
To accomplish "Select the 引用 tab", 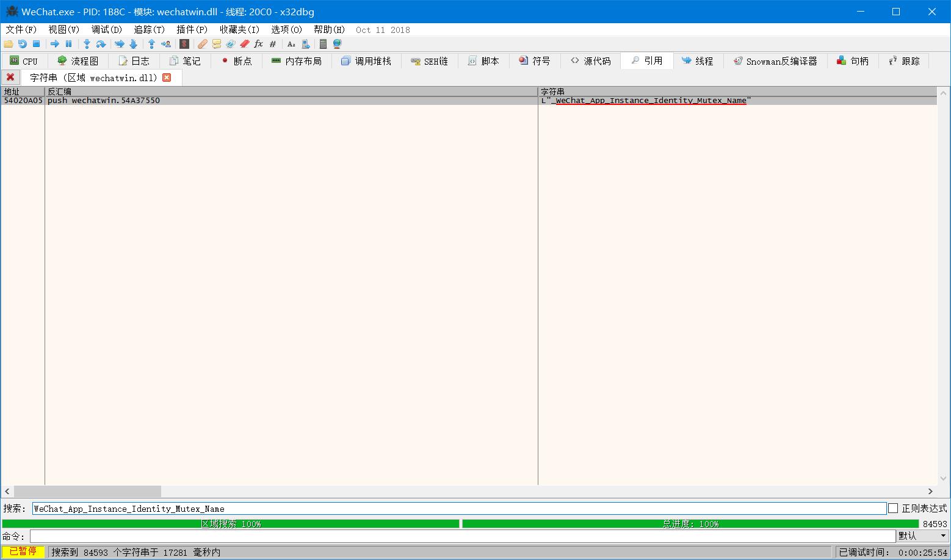I will (647, 61).
